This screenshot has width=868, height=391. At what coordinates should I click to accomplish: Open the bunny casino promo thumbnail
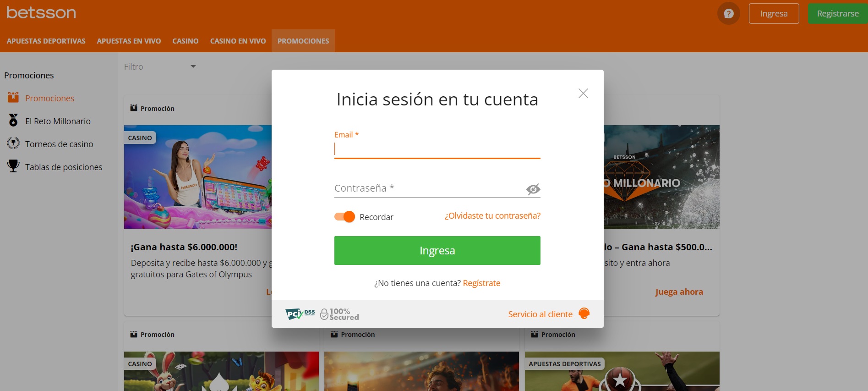[x=221, y=371]
